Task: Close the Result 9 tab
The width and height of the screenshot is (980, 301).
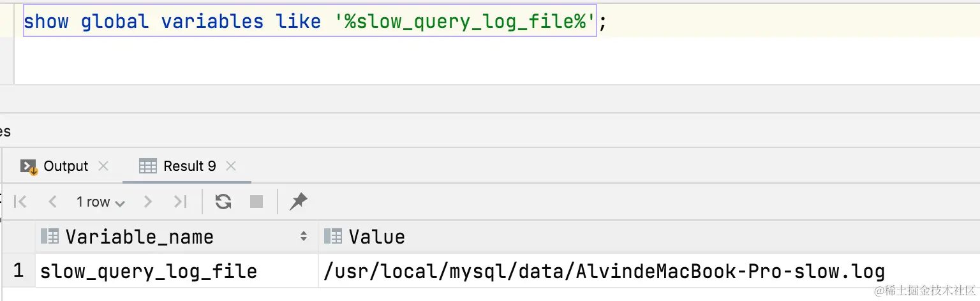Action: tap(231, 166)
